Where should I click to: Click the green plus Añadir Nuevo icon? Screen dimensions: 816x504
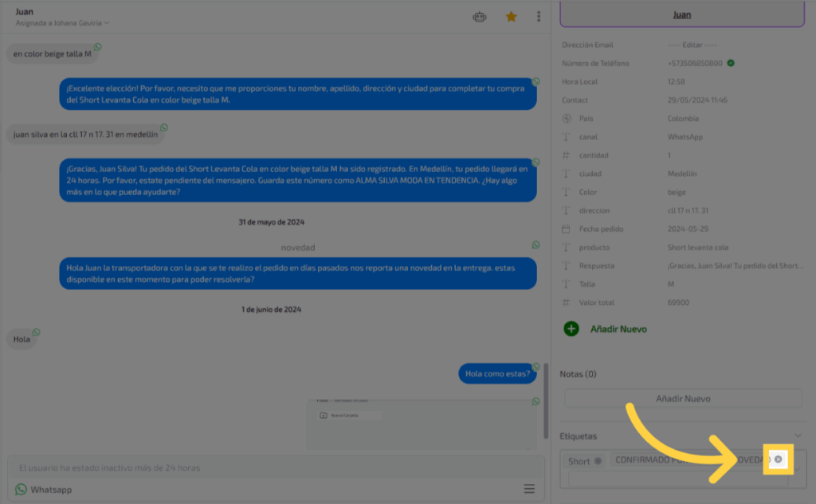pos(571,328)
